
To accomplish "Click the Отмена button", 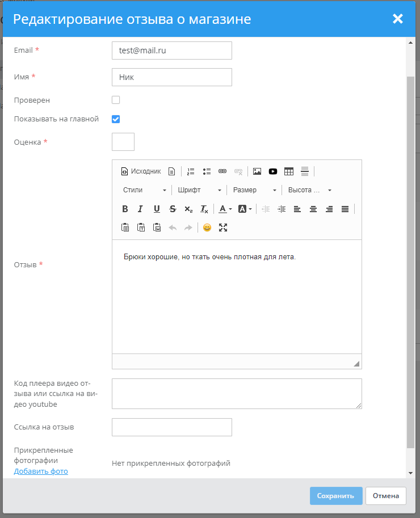I will coord(386,496).
